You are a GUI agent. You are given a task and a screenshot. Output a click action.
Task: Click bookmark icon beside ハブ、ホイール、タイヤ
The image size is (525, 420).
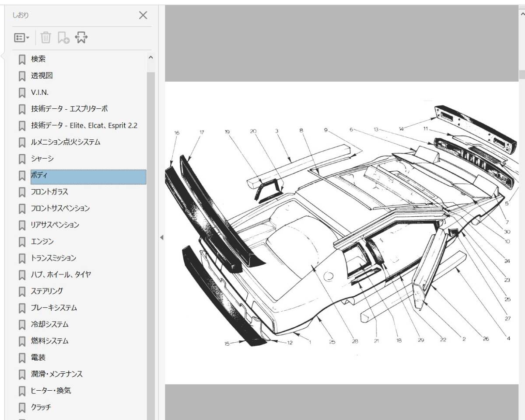pos(22,275)
